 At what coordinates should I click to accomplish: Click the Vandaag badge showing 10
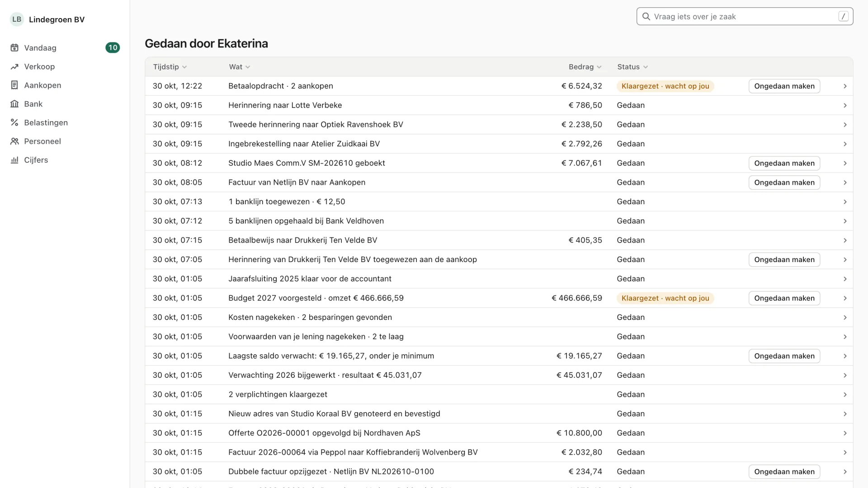[113, 48]
